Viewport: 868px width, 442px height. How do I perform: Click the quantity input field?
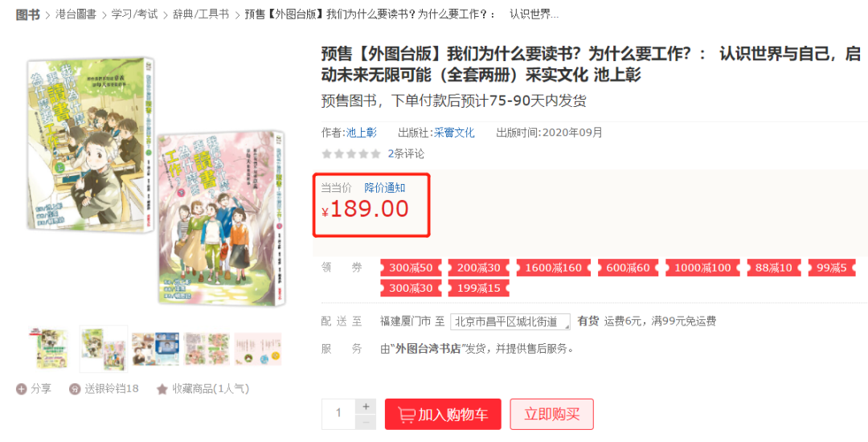click(338, 415)
